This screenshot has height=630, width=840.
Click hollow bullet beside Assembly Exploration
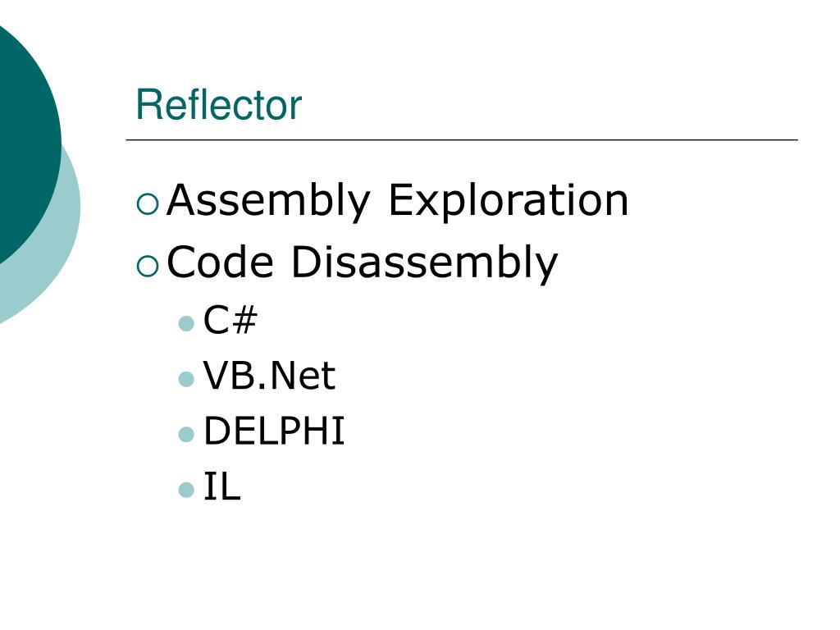tap(148, 204)
